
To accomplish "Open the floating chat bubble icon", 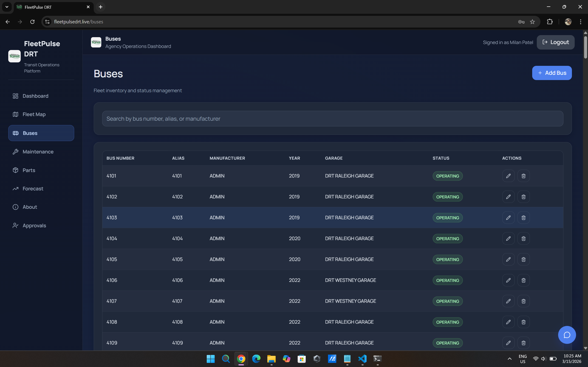I will 567,335.
